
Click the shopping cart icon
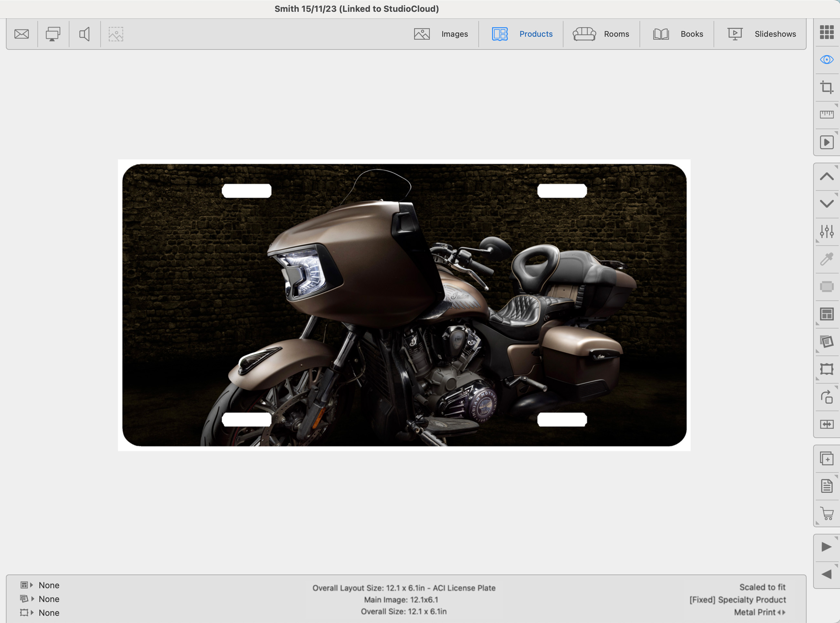[826, 514]
